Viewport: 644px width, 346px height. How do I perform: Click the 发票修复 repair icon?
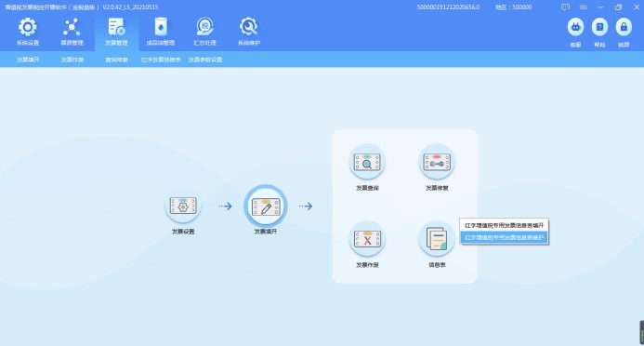click(437, 163)
